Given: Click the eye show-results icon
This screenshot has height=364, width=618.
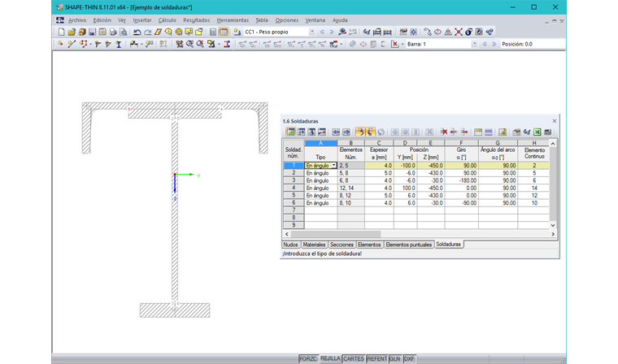Looking at the screenshot, I should point(342,32).
